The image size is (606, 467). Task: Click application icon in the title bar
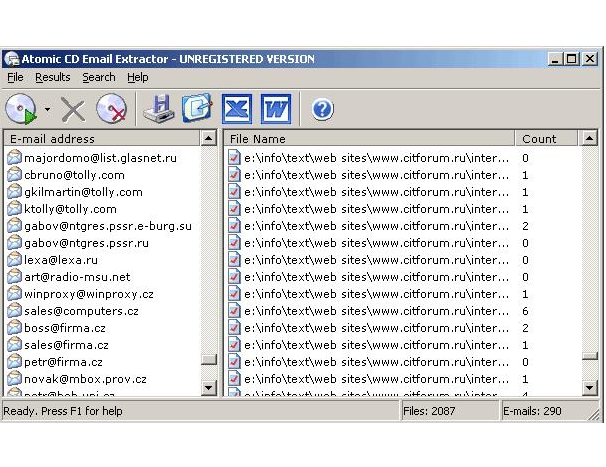pos(11,59)
